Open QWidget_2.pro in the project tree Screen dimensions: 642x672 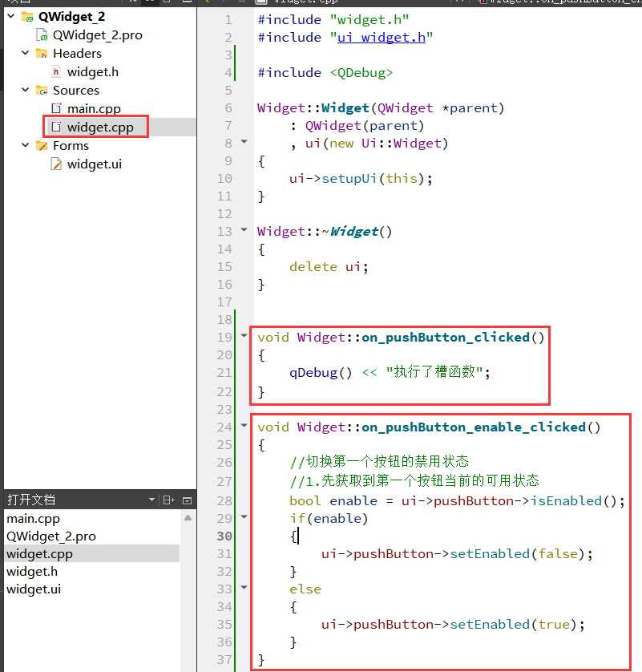coord(97,35)
